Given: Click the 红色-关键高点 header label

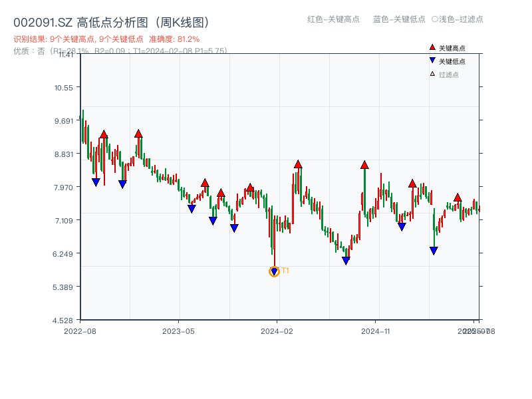Looking at the screenshot, I should click(333, 19).
